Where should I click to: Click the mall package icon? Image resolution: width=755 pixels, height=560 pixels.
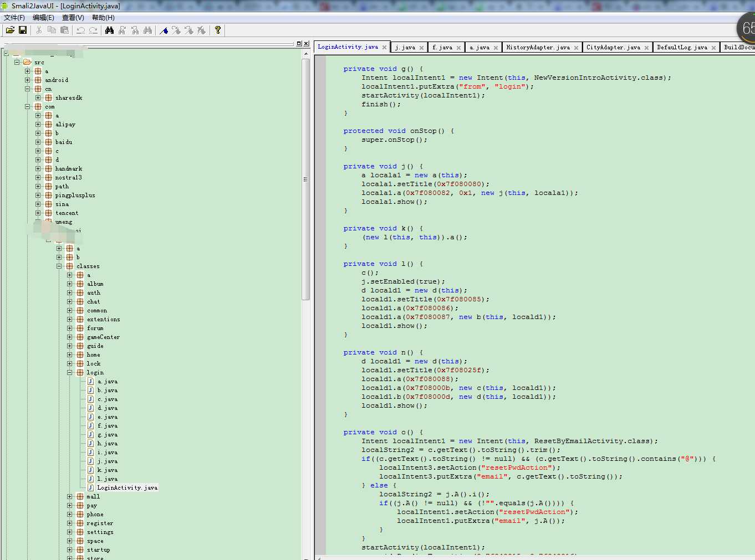tap(80, 496)
